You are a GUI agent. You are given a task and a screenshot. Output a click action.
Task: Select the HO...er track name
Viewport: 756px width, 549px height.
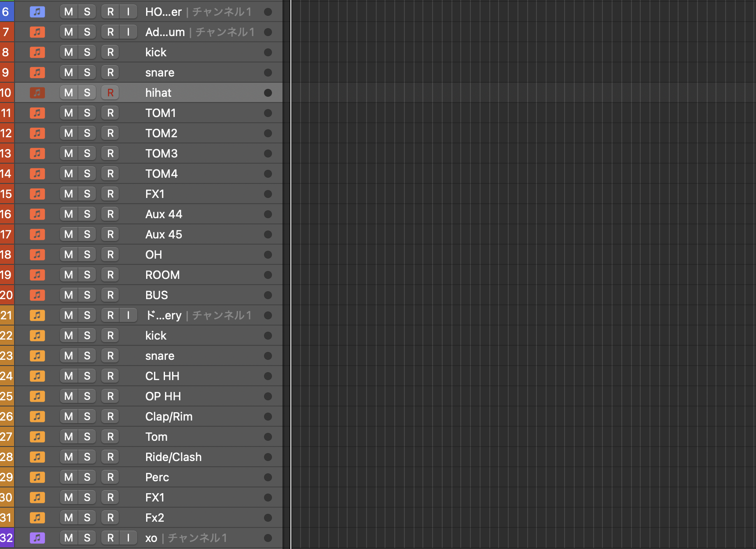coord(163,12)
